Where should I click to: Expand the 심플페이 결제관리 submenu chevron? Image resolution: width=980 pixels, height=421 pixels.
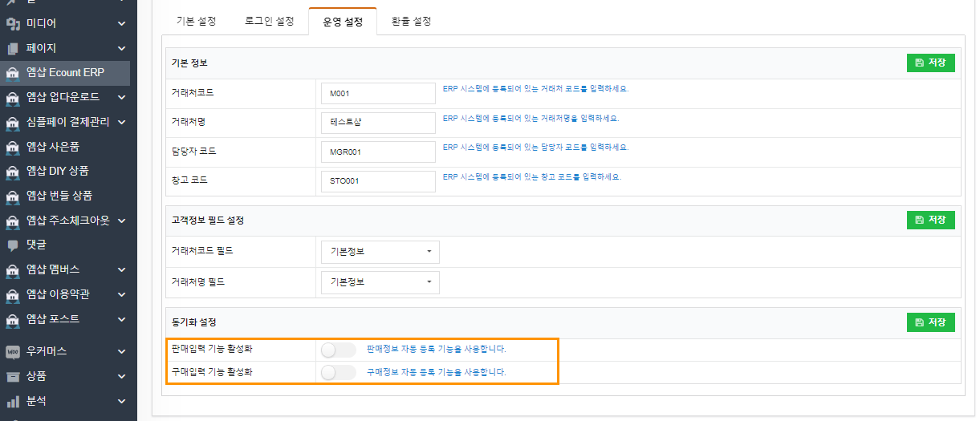coord(121,122)
